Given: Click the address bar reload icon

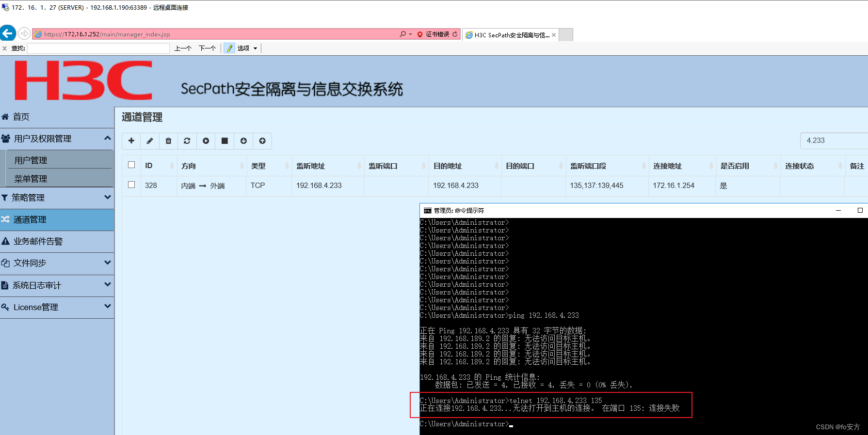Looking at the screenshot, I should 455,34.
